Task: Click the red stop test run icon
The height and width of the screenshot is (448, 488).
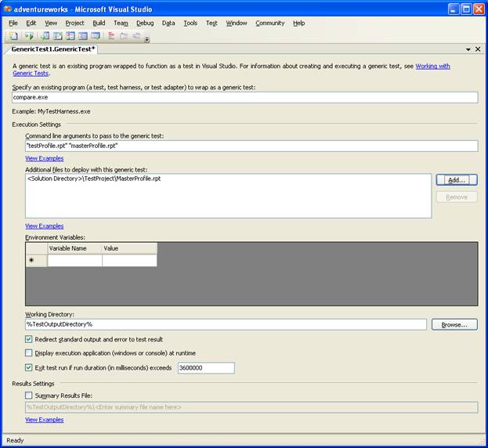Action: (111, 36)
